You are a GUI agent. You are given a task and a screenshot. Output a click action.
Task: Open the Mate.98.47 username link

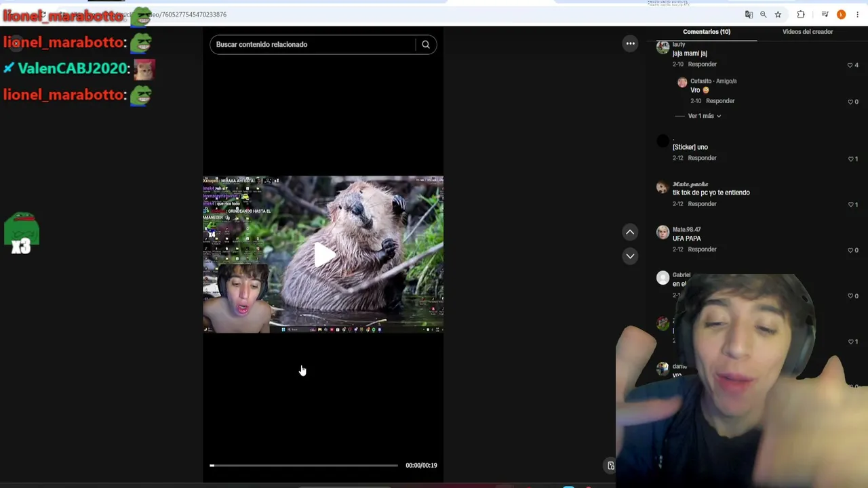(x=687, y=230)
